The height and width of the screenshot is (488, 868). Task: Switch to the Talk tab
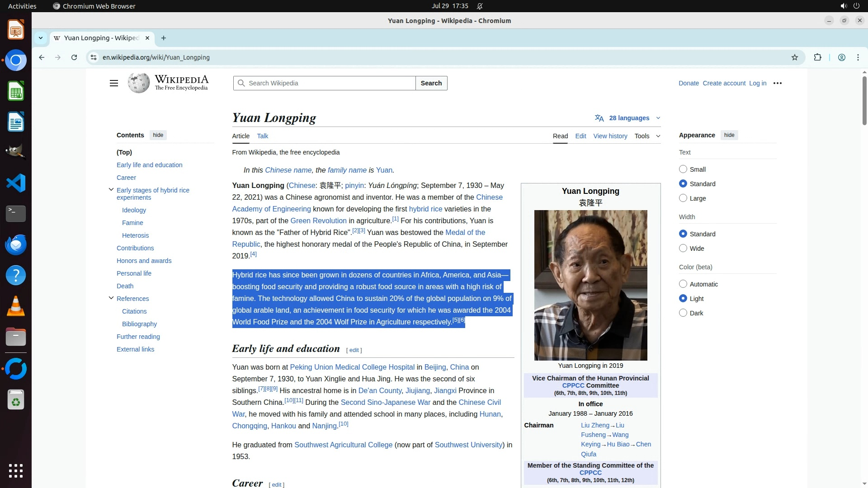(262, 136)
